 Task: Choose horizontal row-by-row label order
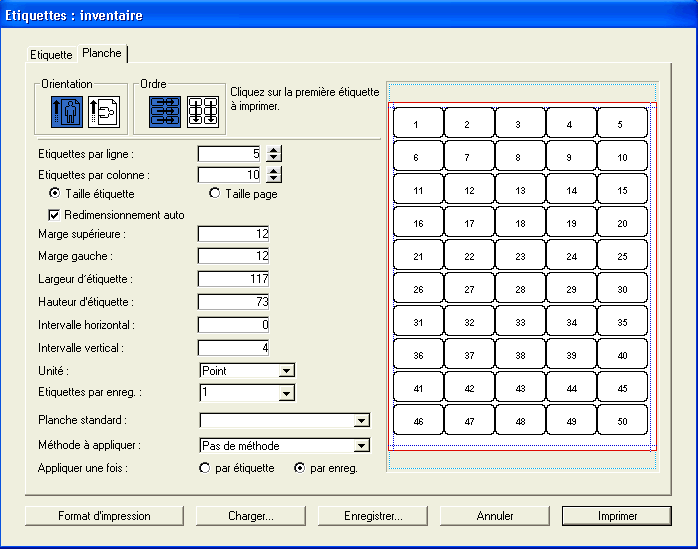point(166,111)
